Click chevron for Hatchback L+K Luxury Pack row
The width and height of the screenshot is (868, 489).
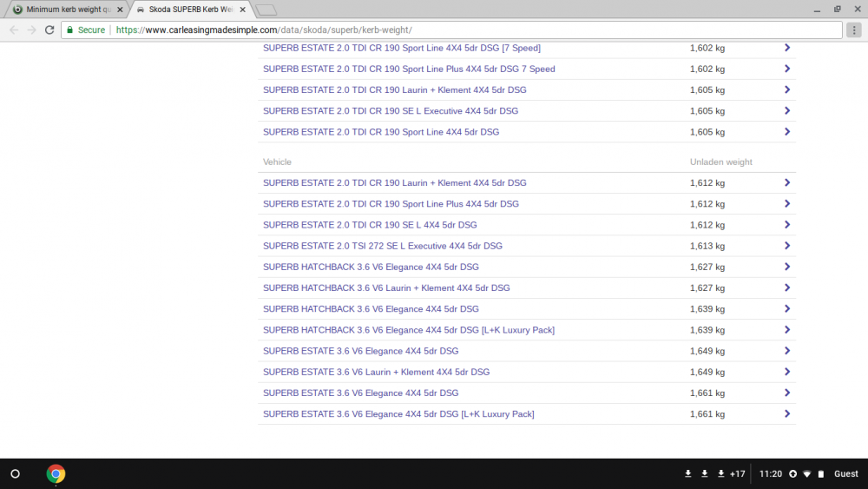[786, 331]
